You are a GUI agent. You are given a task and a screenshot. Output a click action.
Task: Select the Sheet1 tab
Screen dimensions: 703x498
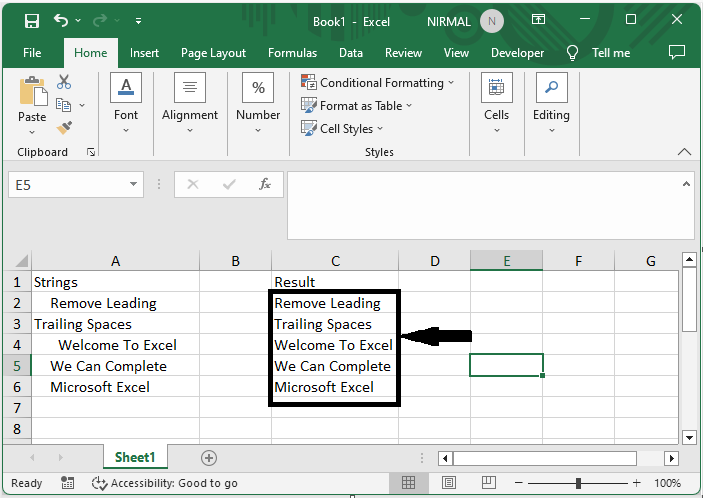(135, 457)
